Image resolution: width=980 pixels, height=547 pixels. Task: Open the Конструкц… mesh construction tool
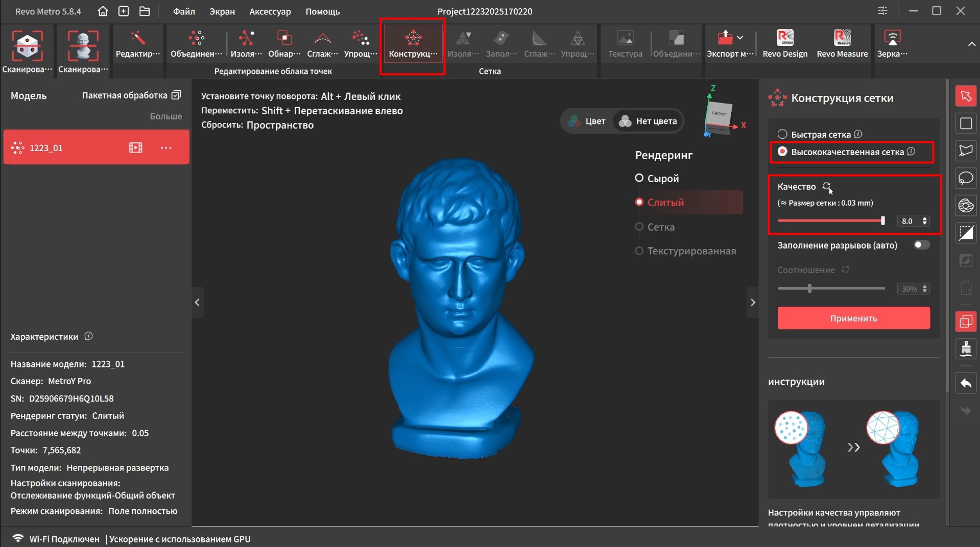coord(413,44)
